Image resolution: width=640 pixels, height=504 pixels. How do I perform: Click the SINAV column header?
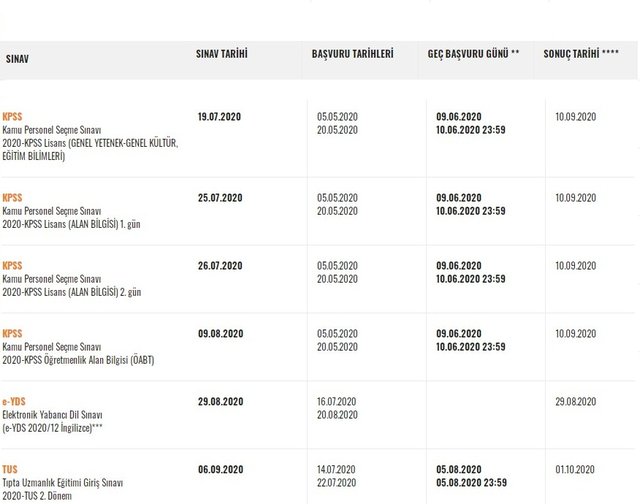17,59
